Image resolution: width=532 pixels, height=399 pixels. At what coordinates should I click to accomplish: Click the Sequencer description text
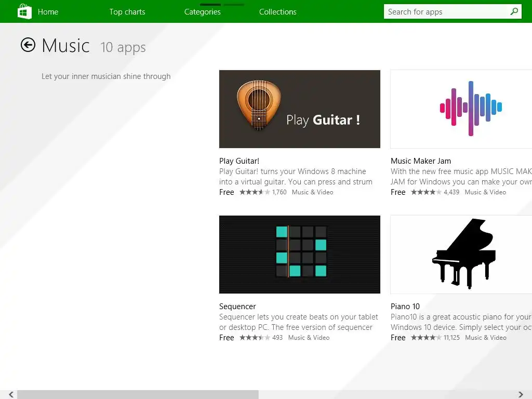pyautogui.click(x=299, y=322)
